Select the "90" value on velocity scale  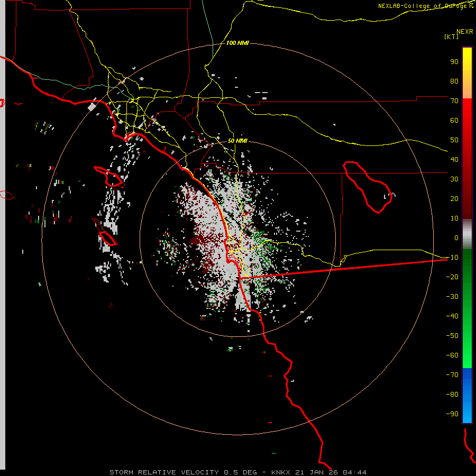(454, 62)
